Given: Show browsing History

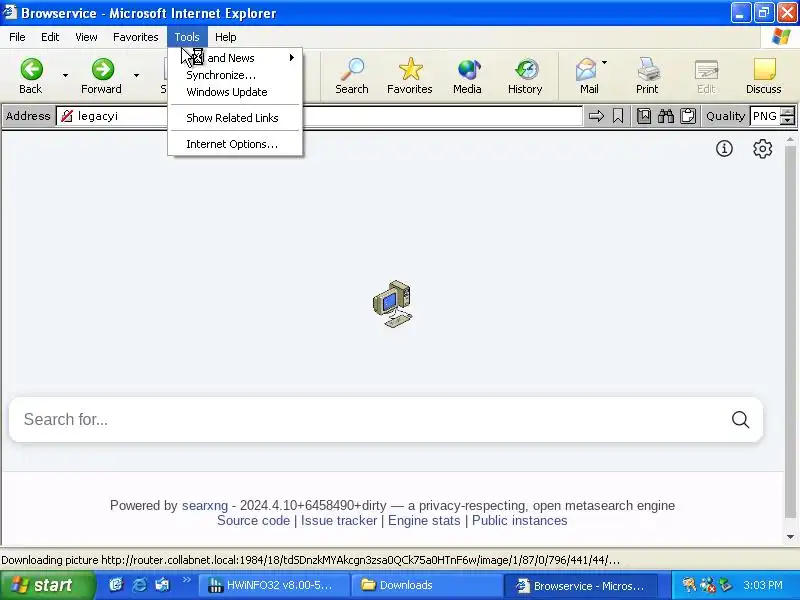Looking at the screenshot, I should coord(525,76).
